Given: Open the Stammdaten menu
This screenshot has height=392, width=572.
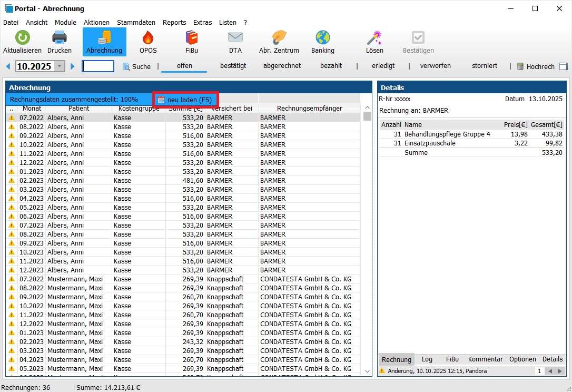Looking at the screenshot, I should click(136, 23).
